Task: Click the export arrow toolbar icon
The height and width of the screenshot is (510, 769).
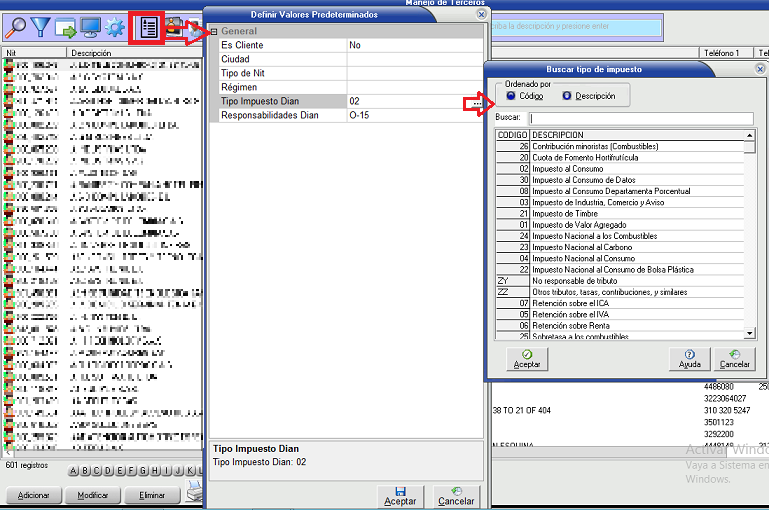Action: point(66,27)
